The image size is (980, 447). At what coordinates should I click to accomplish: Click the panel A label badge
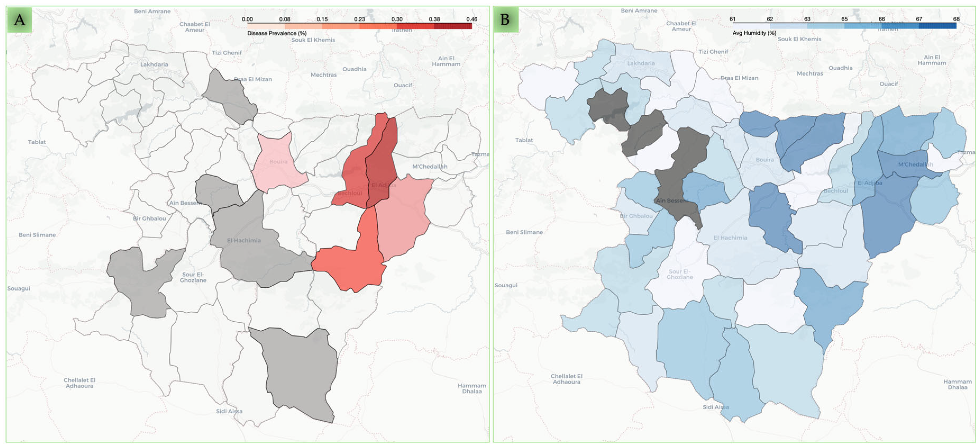(x=19, y=20)
